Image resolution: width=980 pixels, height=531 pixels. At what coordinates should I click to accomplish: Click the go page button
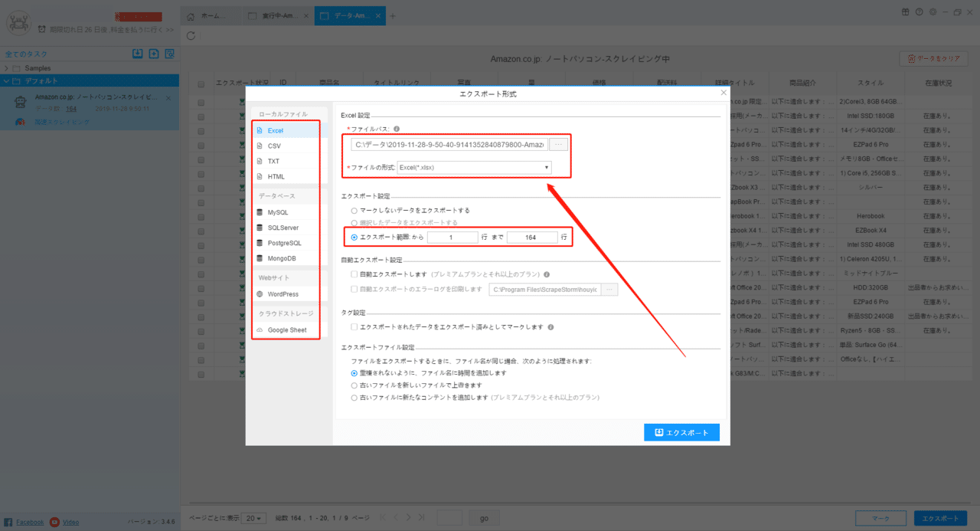pos(484,518)
